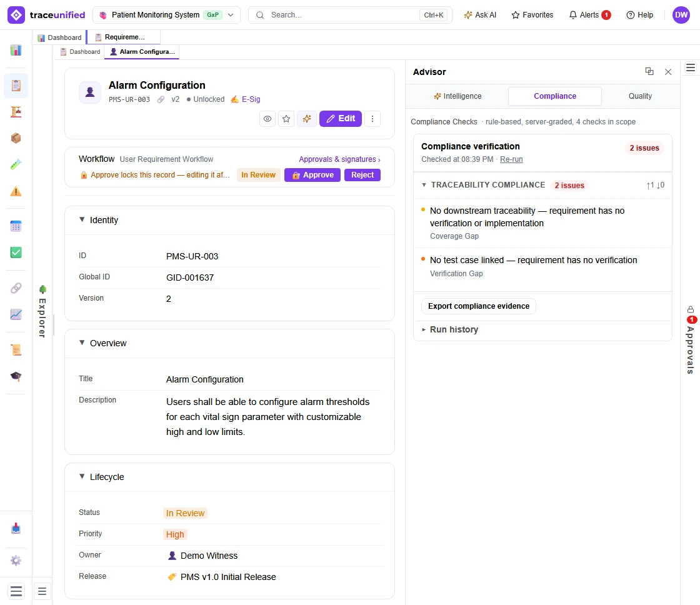This screenshot has height=605, width=700.
Task: Open the Help menu
Action: pos(640,15)
